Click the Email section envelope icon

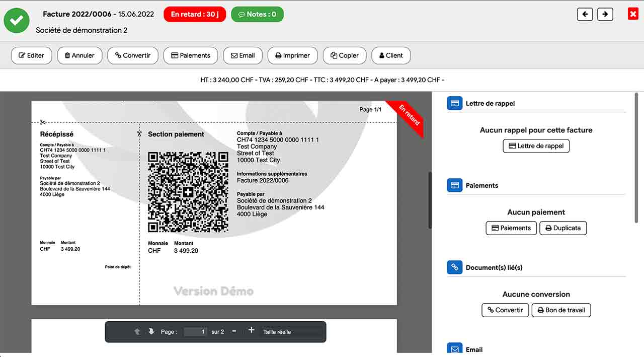[454, 349]
